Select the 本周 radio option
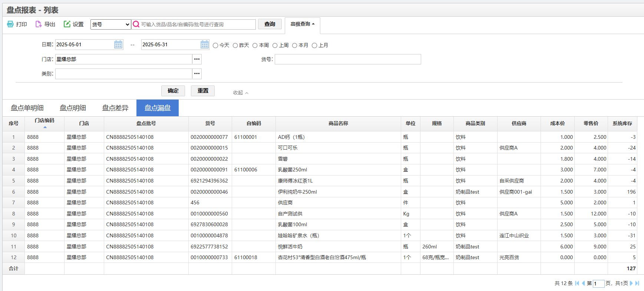The height and width of the screenshot is (291, 644). 255,46
